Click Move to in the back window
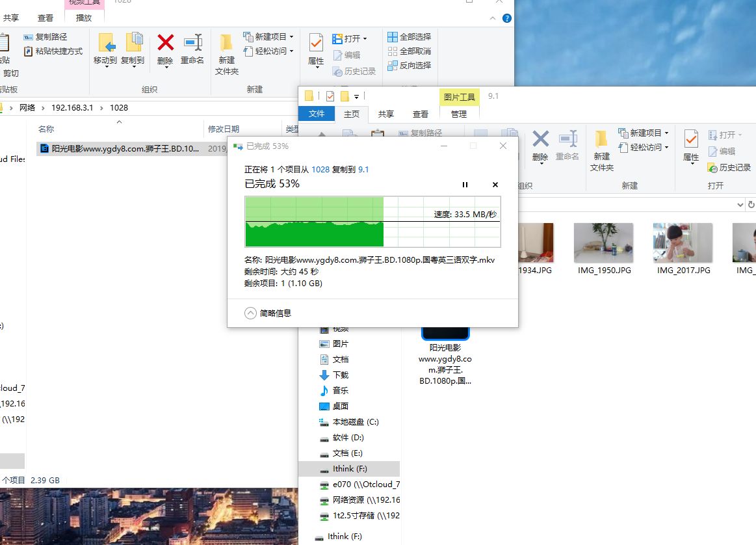Viewport: 756px width, 545px height. click(x=105, y=49)
